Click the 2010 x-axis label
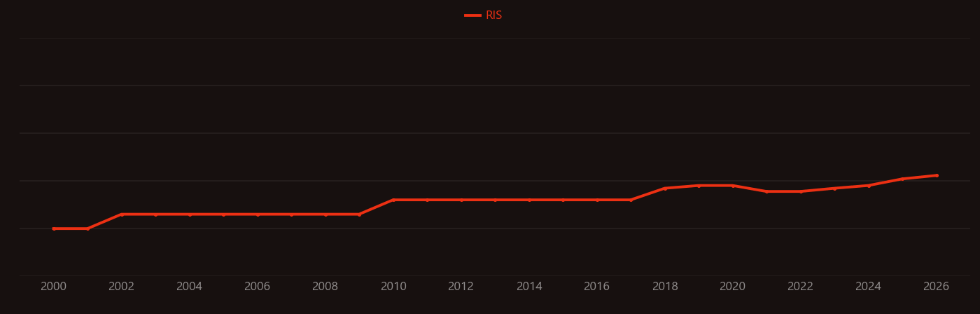Viewport: 980px width, 314px height. tap(393, 287)
